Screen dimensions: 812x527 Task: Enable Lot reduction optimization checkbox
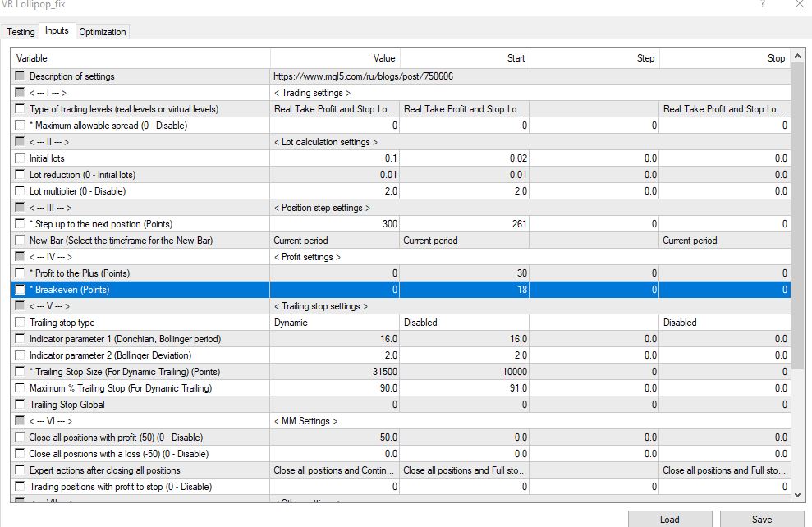pyautogui.click(x=20, y=175)
